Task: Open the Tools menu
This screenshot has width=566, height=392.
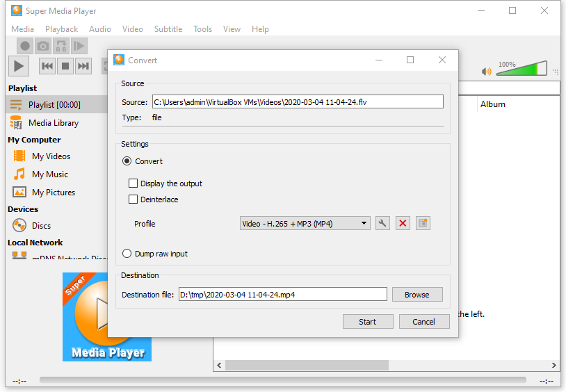Action: click(x=202, y=29)
